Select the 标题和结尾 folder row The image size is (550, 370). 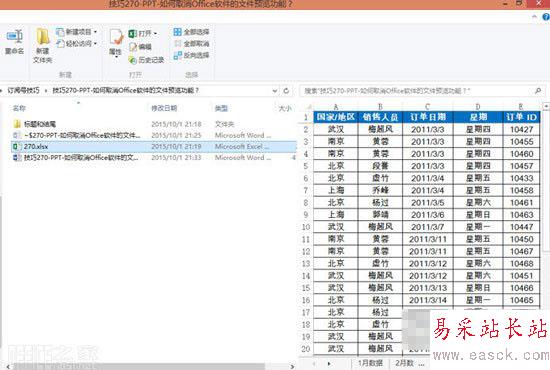[153, 124]
